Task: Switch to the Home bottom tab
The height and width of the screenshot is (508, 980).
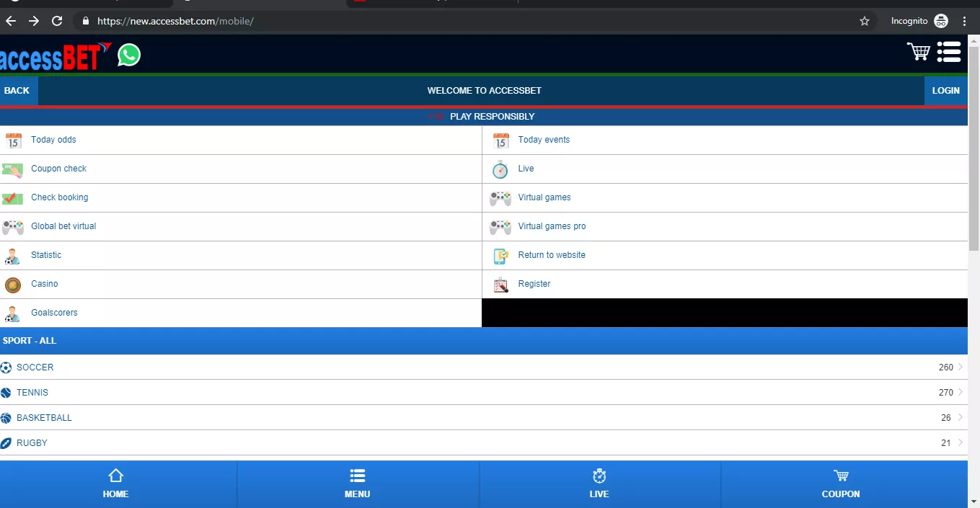Action: [115, 484]
